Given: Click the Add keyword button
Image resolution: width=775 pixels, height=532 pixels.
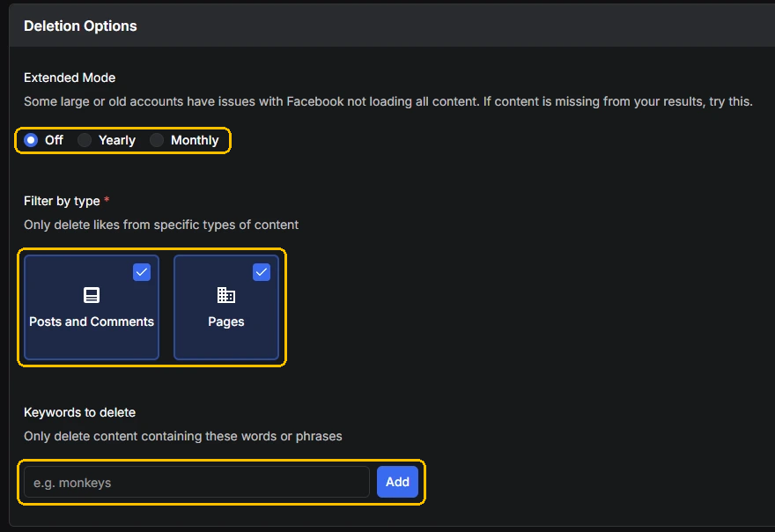Looking at the screenshot, I should (x=397, y=482).
